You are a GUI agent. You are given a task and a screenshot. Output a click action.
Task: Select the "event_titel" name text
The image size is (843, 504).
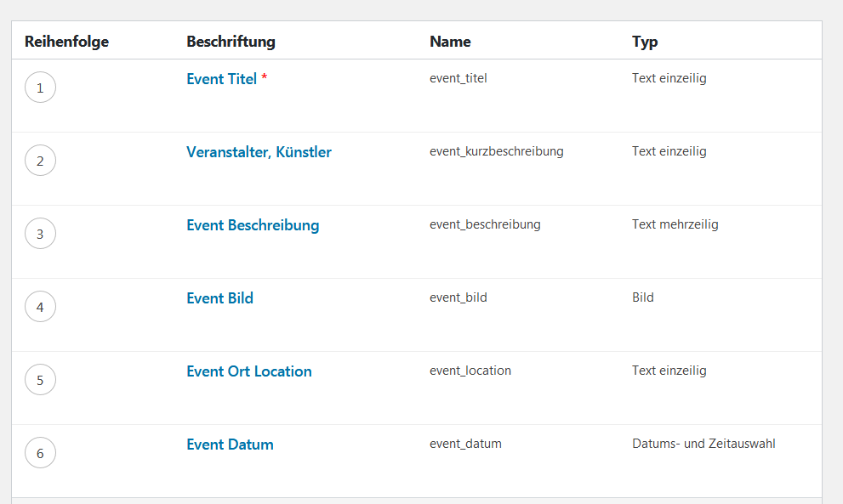click(x=458, y=77)
